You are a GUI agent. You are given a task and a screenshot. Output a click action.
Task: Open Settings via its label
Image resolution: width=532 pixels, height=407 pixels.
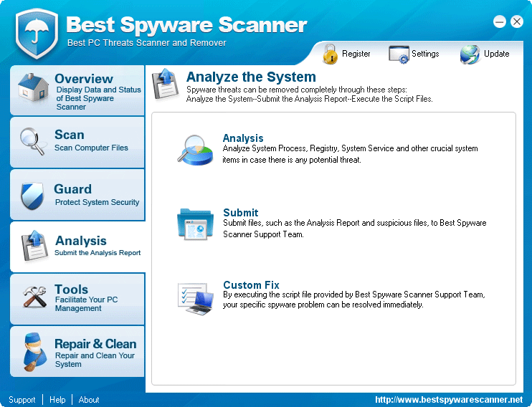(425, 54)
